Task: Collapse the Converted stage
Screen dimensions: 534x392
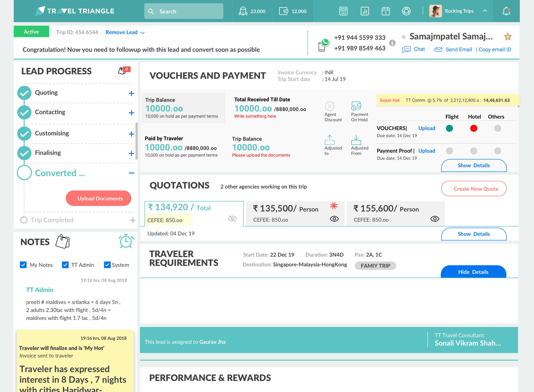Action: point(131,173)
